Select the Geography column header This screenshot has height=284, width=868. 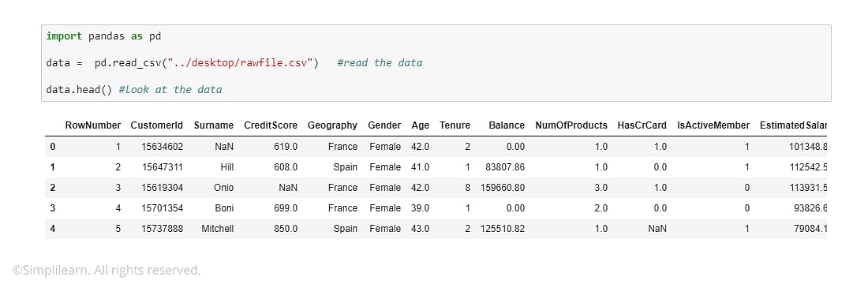[333, 125]
